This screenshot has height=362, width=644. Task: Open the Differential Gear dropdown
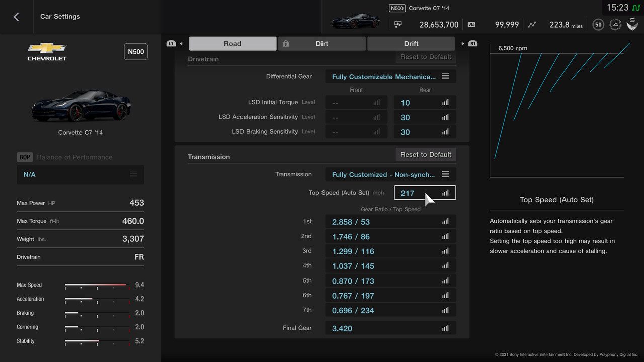pos(390,77)
